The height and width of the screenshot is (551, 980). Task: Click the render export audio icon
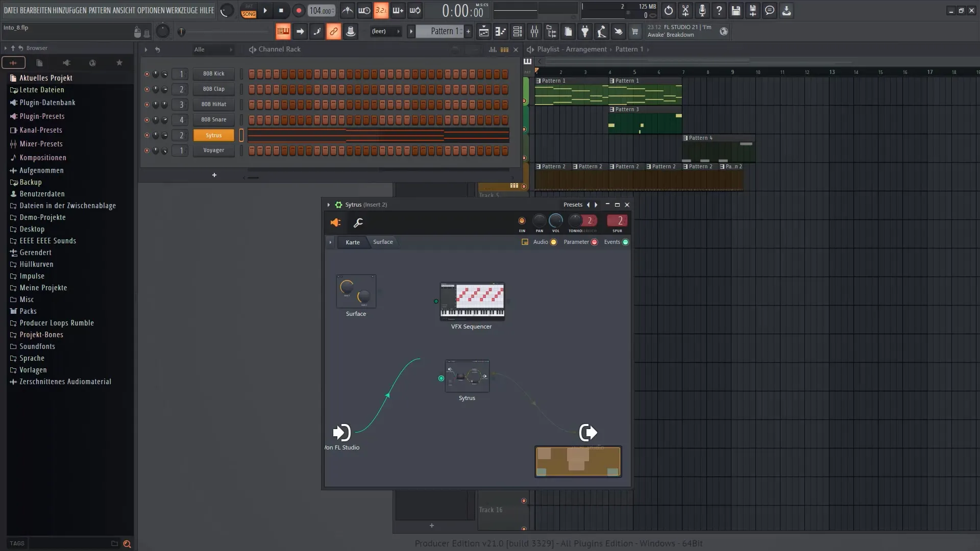click(x=753, y=10)
